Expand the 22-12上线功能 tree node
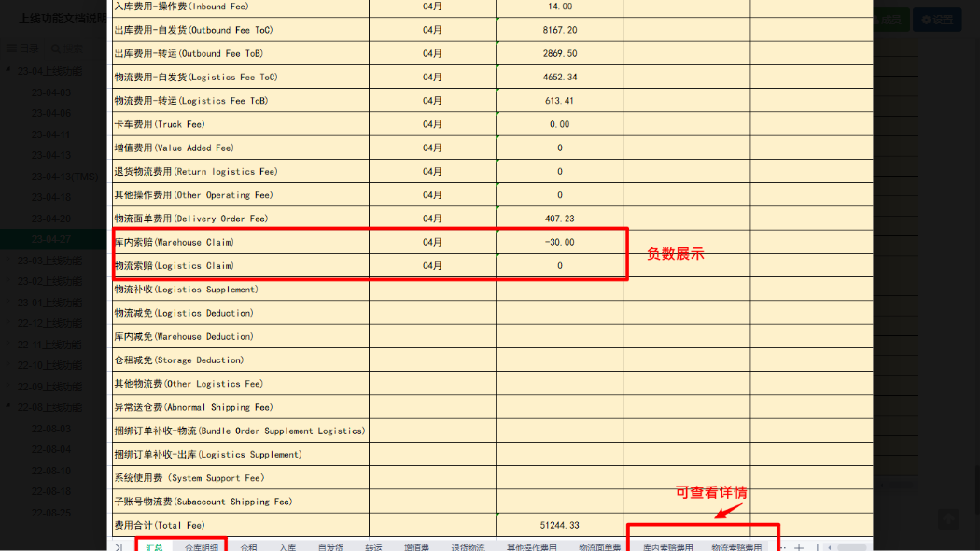 [8, 323]
